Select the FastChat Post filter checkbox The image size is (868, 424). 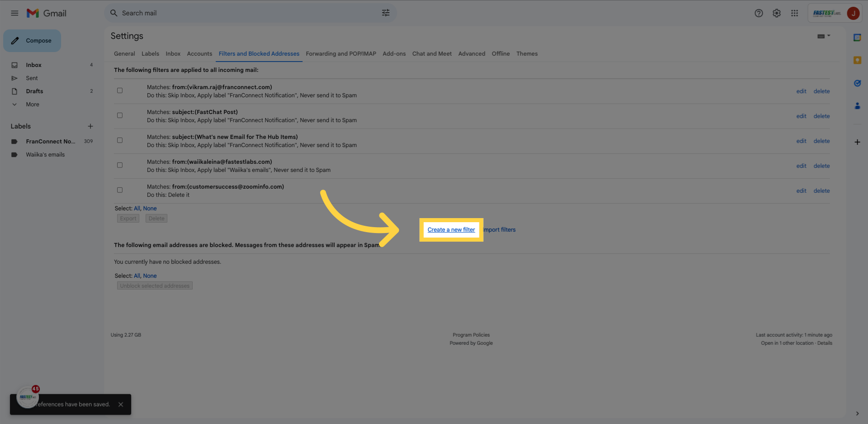120,115
